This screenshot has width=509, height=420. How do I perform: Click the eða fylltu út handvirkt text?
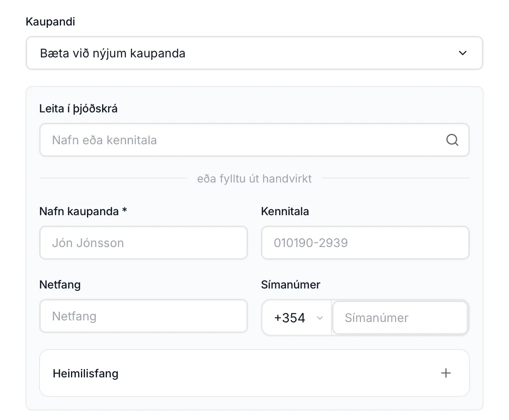coord(254,179)
